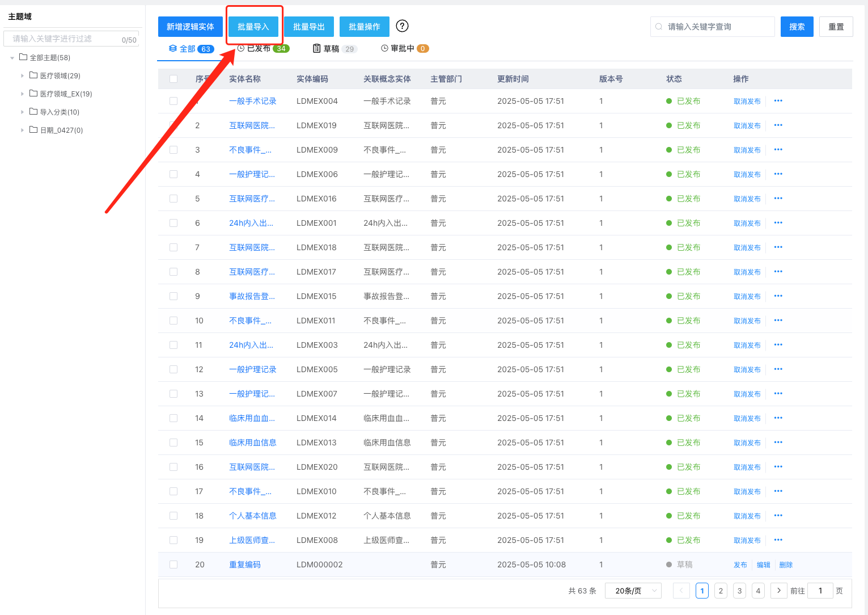Click the 前往 page number input field
Viewport: 868px width, 615px height.
tap(820, 590)
